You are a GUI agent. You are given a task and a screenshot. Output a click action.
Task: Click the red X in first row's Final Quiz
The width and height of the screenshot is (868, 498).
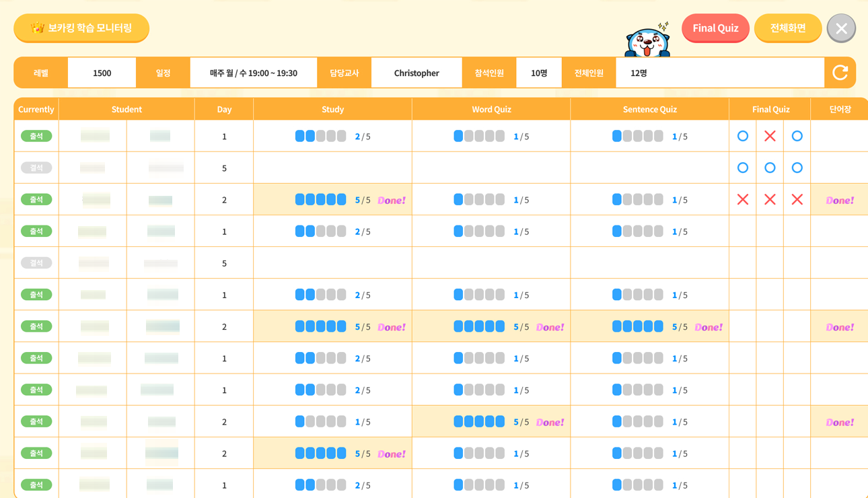(770, 136)
